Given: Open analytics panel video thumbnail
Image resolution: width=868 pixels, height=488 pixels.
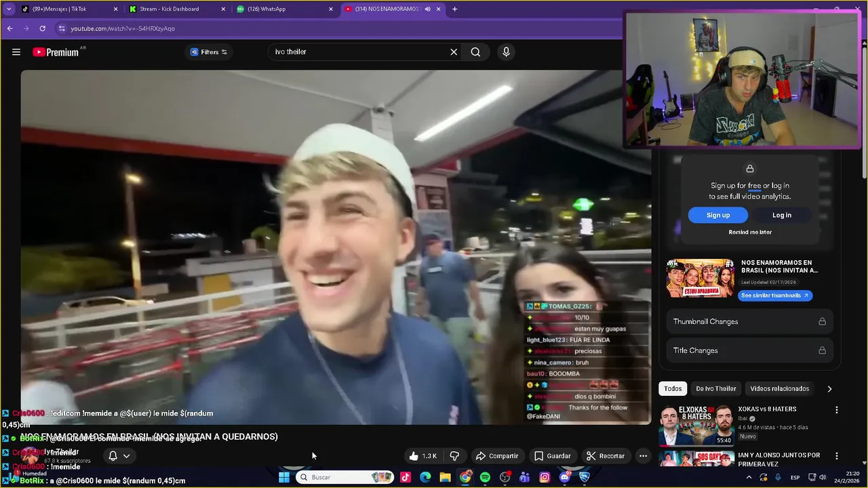Looking at the screenshot, I should [701, 278].
